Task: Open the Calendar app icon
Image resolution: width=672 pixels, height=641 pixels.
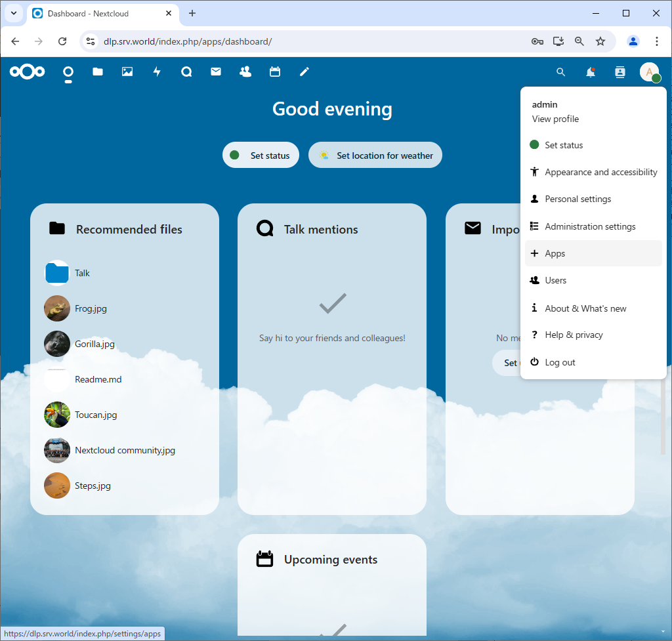Action: click(x=275, y=72)
